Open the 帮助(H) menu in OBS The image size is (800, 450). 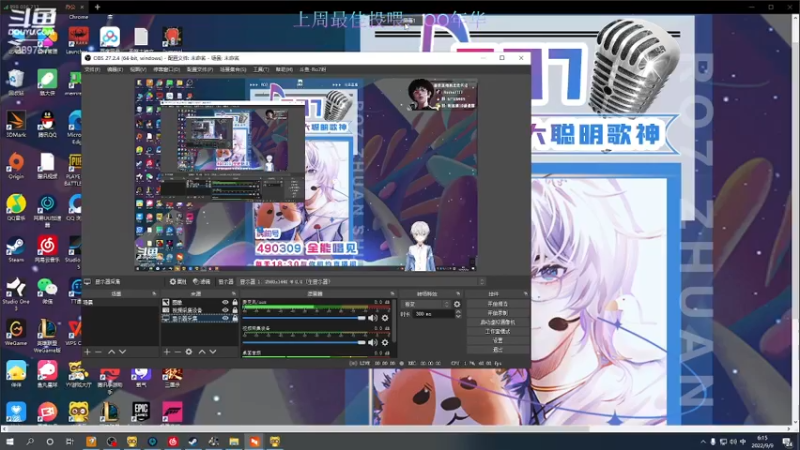click(284, 69)
